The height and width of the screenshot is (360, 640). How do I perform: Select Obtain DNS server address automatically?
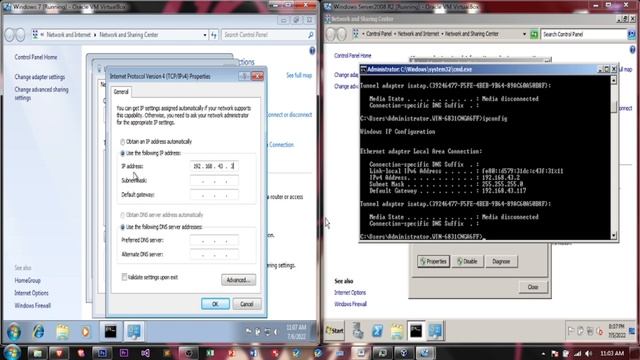[122, 215]
